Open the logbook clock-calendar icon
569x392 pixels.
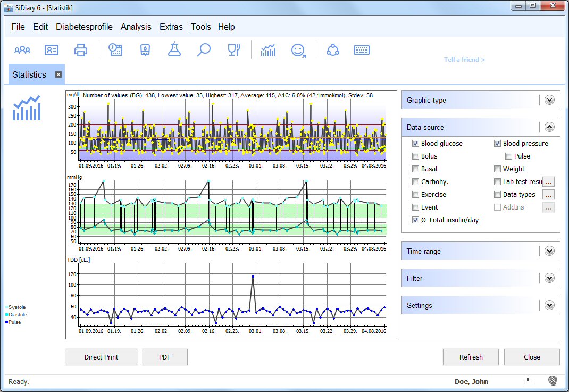coord(115,50)
